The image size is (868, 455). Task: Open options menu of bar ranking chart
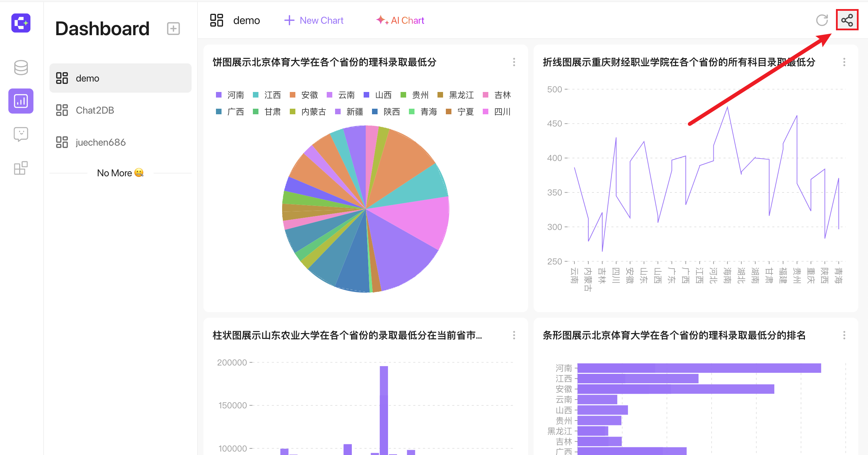pyautogui.click(x=844, y=335)
